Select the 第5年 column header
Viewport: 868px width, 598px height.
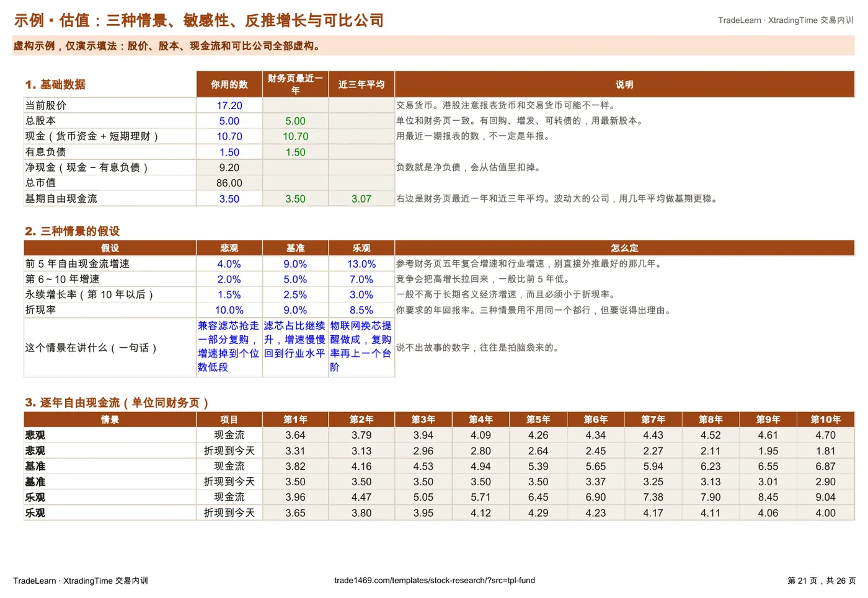(538, 420)
